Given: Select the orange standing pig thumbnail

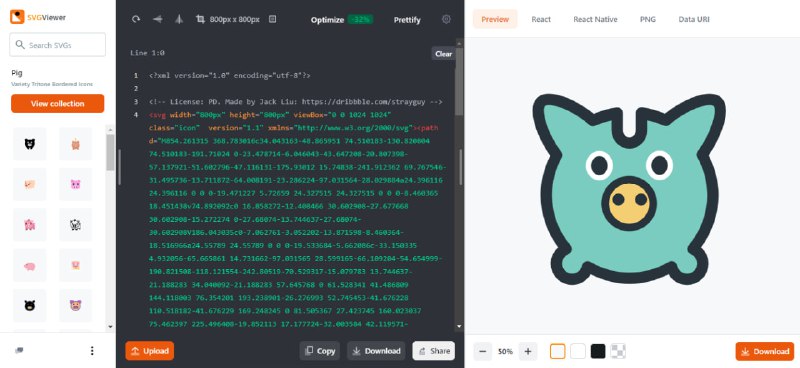Looking at the screenshot, I should pos(76,144).
